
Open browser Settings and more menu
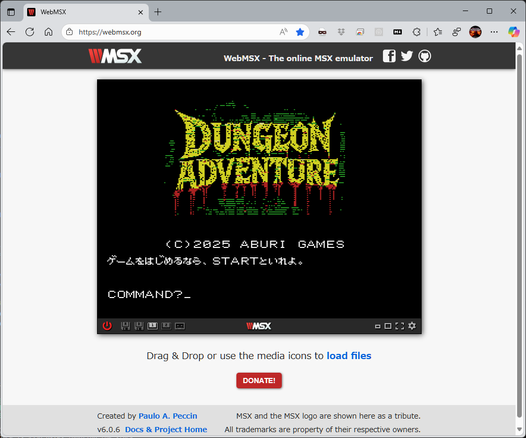tap(494, 32)
